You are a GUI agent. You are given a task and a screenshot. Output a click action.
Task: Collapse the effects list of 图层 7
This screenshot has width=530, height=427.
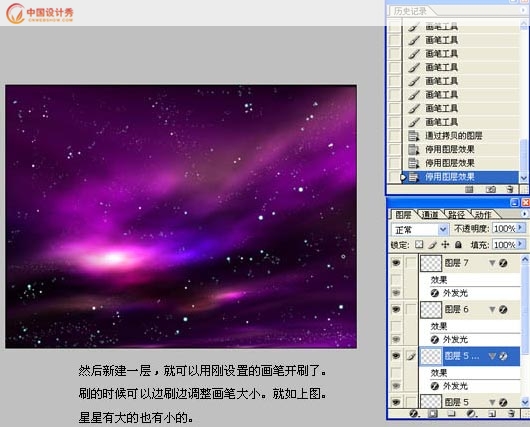[492, 263]
